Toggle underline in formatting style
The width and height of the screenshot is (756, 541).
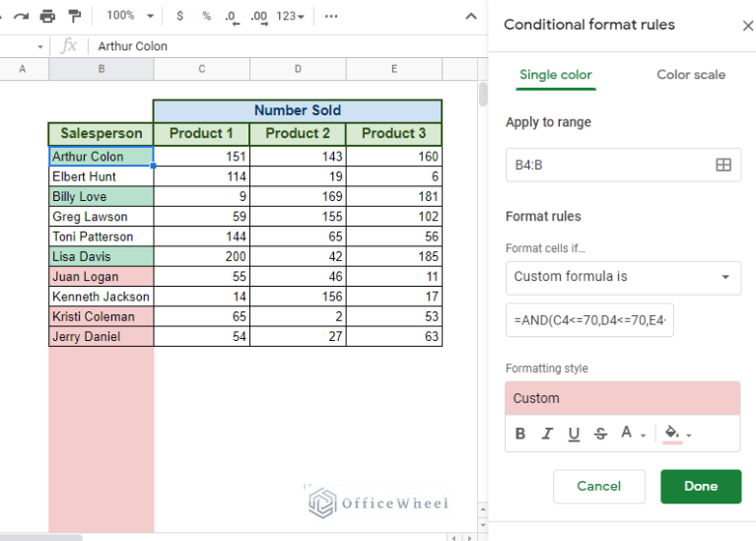click(x=574, y=434)
